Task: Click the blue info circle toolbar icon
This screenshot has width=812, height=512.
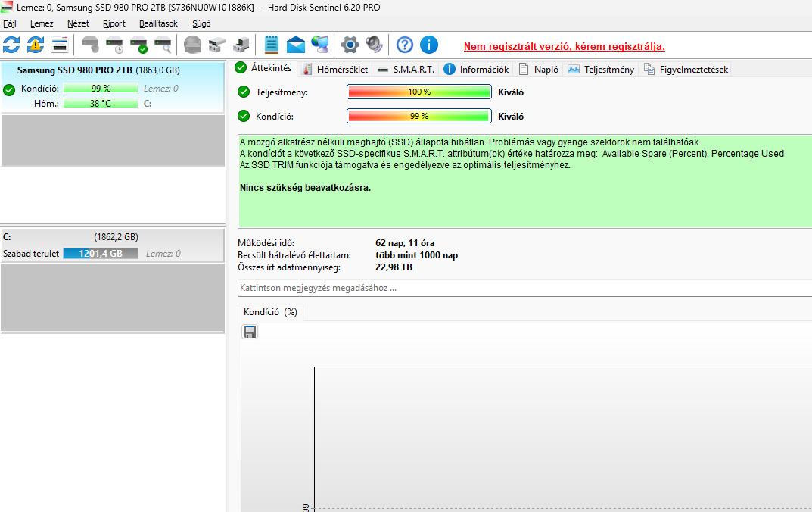Action: tap(429, 45)
